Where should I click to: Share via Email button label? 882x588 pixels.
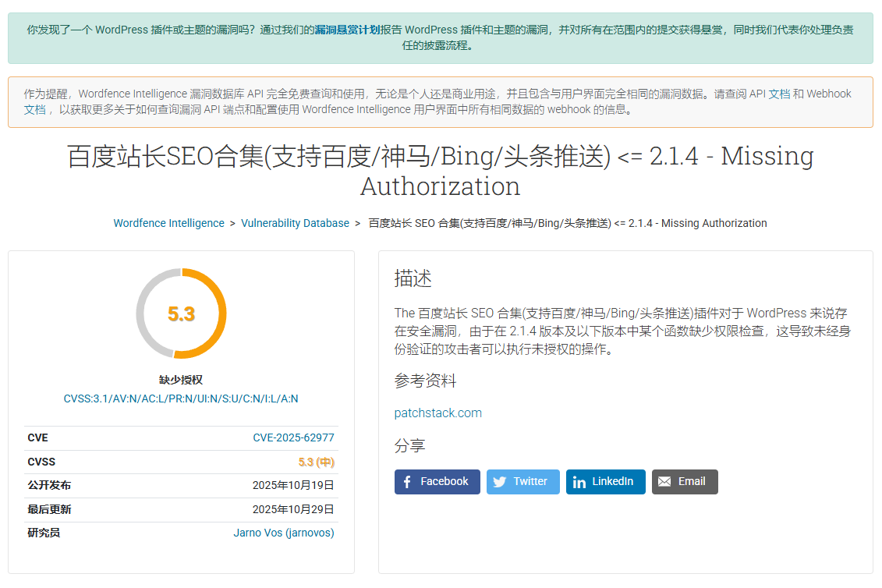(x=692, y=482)
